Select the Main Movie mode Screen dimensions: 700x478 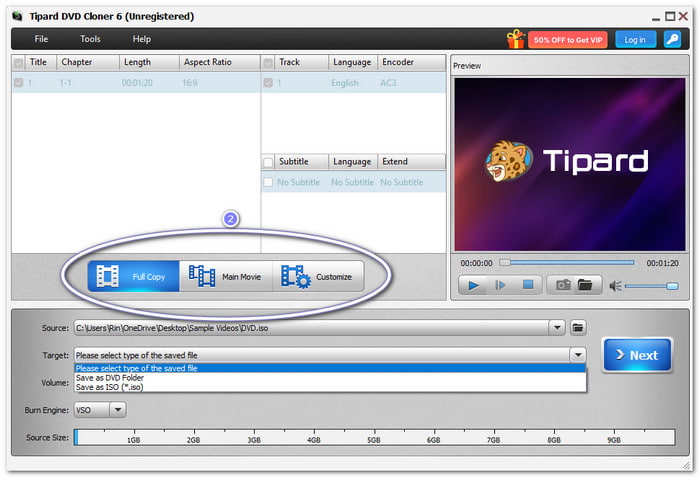[x=225, y=276]
